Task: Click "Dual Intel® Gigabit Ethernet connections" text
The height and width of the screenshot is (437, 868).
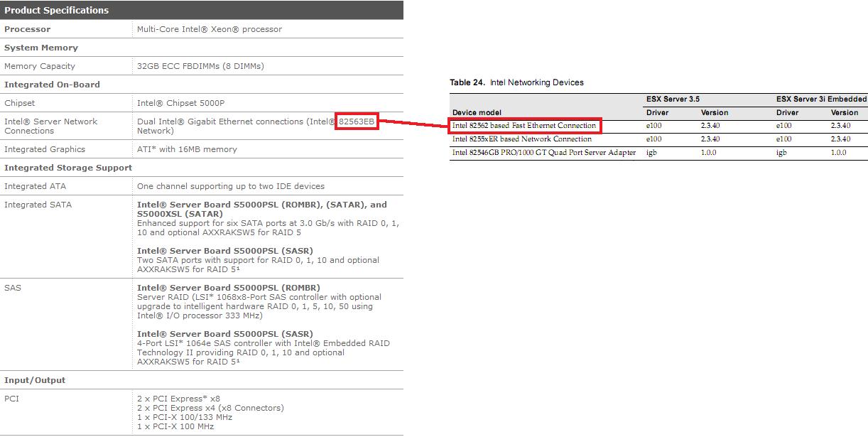Action: [221, 122]
